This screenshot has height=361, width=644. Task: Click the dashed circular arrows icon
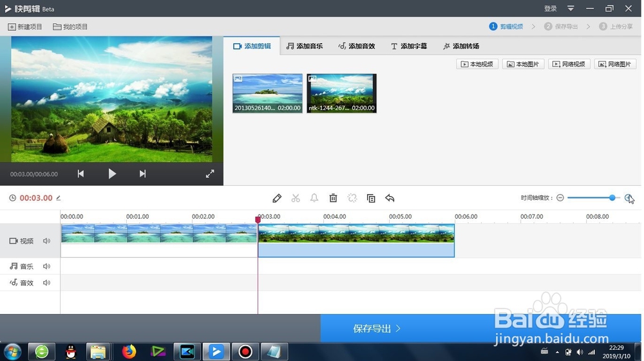(x=352, y=198)
